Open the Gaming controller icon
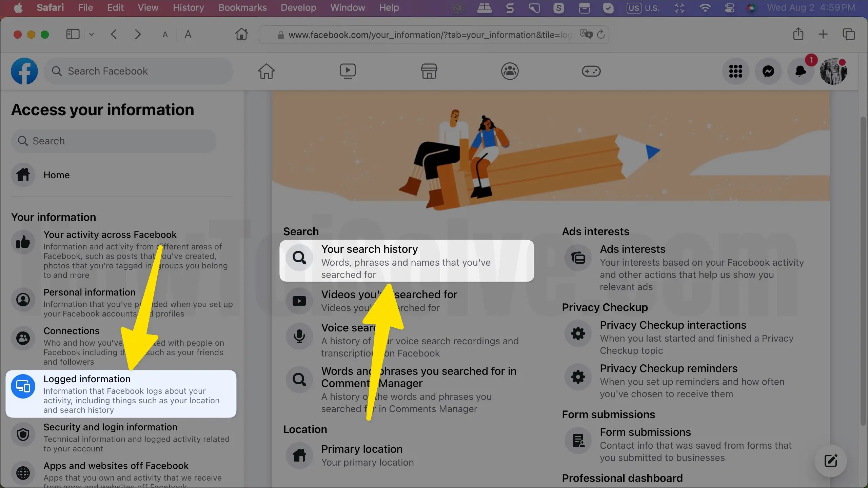Image resolution: width=868 pixels, height=488 pixels. (591, 71)
